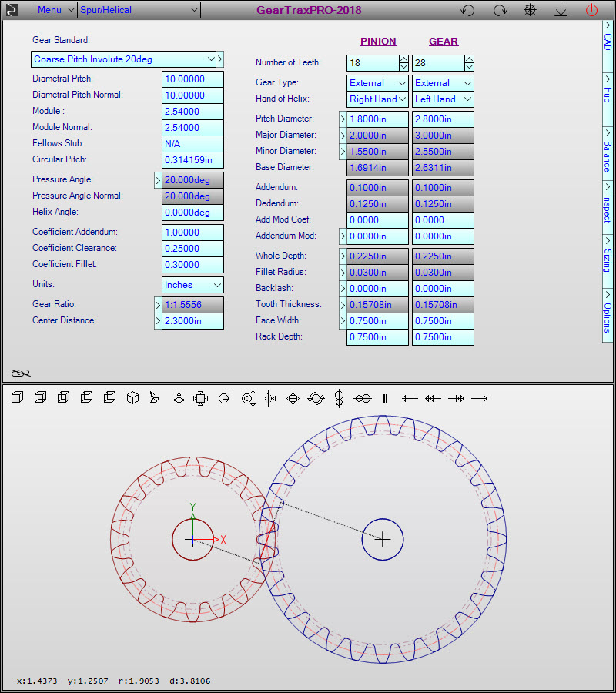
Task: Click the download arrow icon in title bar
Action: (x=561, y=10)
